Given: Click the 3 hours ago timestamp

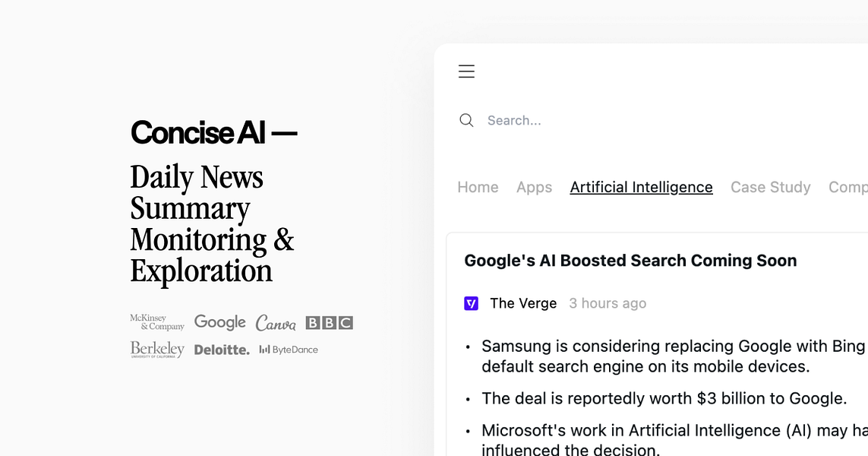Looking at the screenshot, I should pos(608,303).
